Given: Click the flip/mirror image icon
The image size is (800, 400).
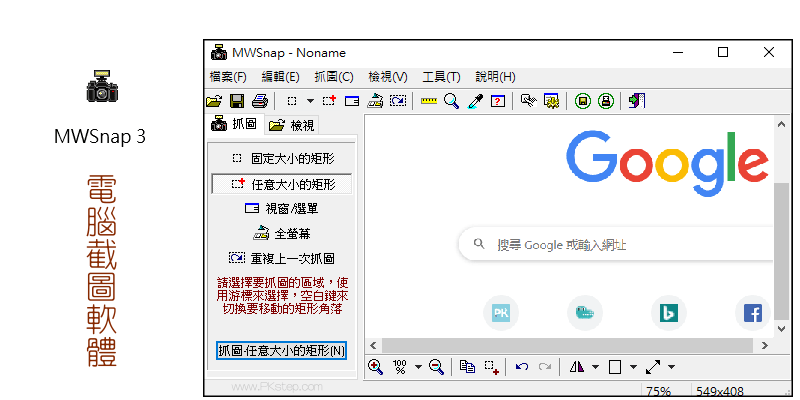Looking at the screenshot, I should [577, 367].
